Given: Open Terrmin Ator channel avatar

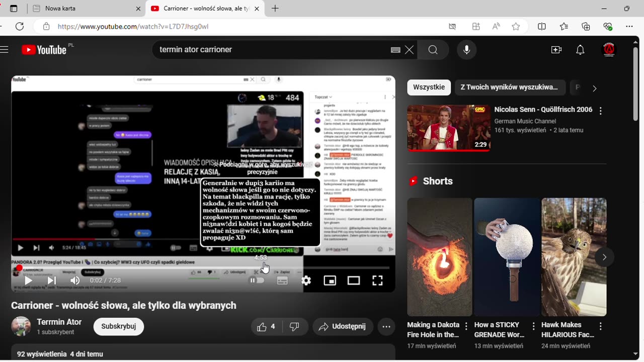Looking at the screenshot, I should tap(21, 326).
